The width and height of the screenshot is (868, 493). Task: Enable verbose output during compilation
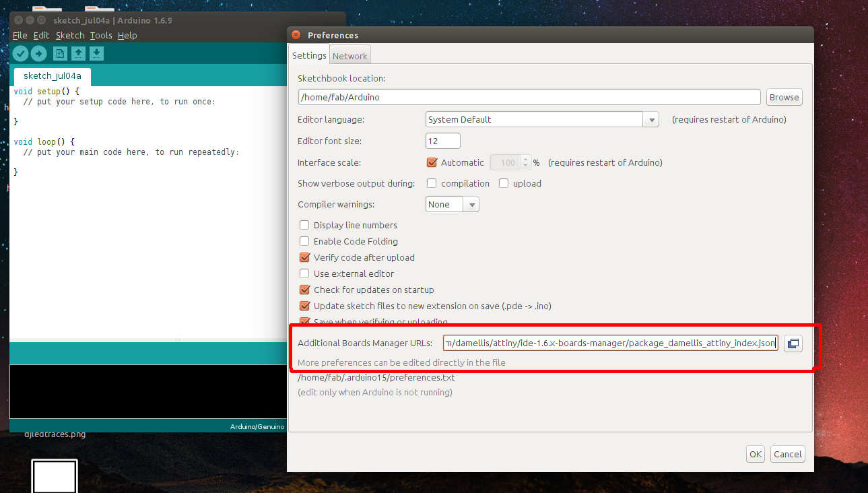coord(432,183)
